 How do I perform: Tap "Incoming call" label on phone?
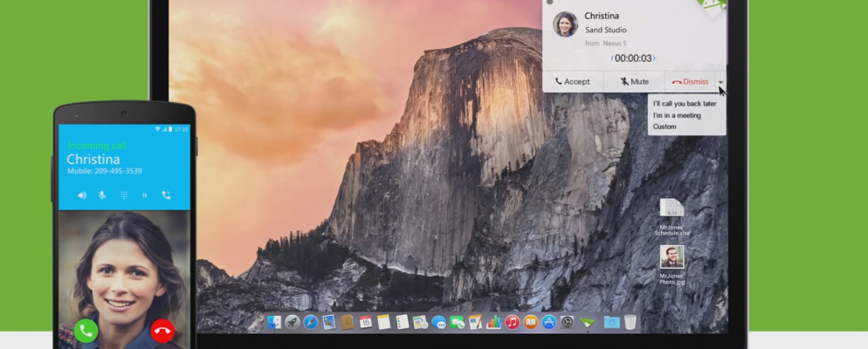(98, 146)
